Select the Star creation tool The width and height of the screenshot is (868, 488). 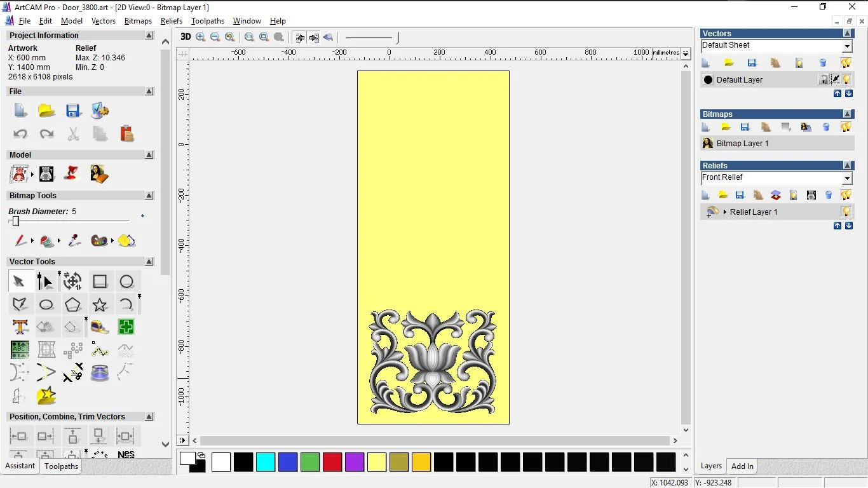pos(100,304)
